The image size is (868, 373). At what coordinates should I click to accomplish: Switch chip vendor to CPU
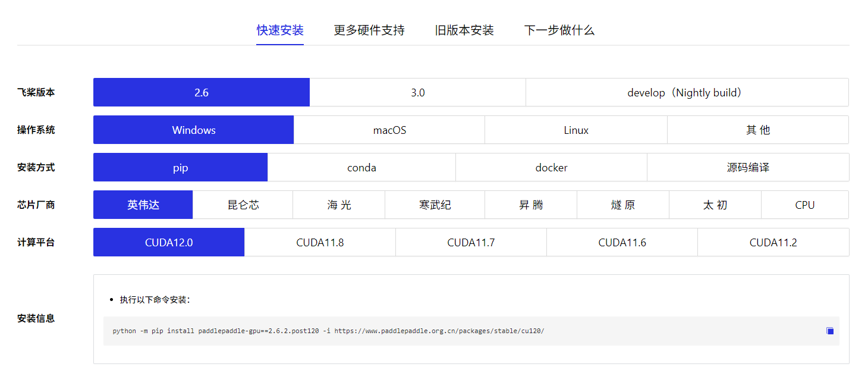[805, 205]
